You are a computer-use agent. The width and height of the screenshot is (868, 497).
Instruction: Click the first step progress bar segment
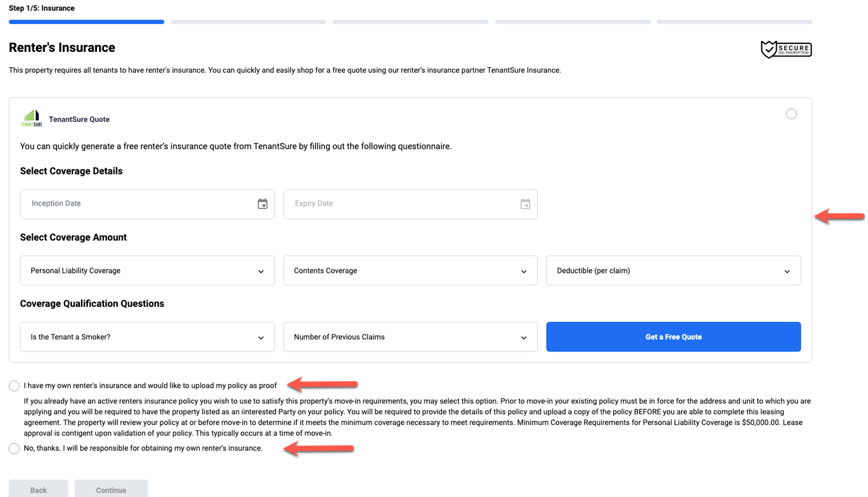[x=87, y=22]
